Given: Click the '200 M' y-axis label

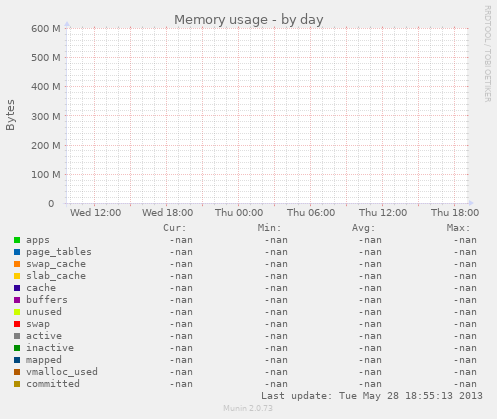Looking at the screenshot, I should click(46, 146).
